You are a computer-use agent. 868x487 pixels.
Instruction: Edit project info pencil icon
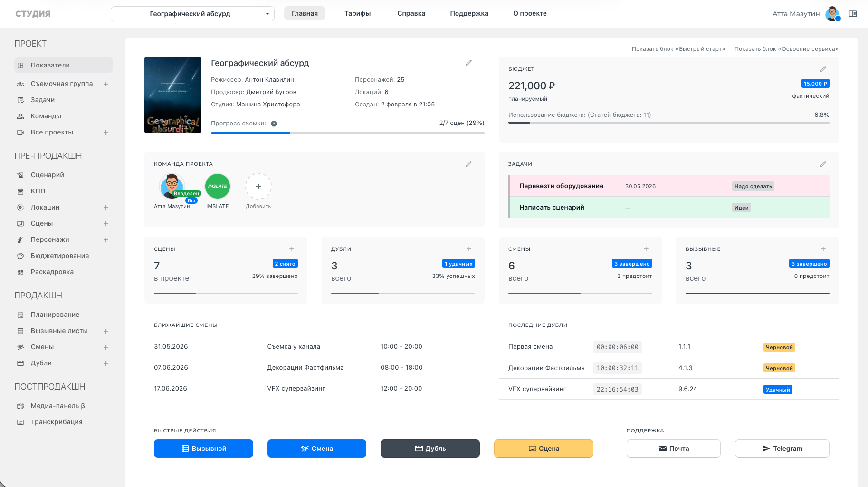point(469,63)
